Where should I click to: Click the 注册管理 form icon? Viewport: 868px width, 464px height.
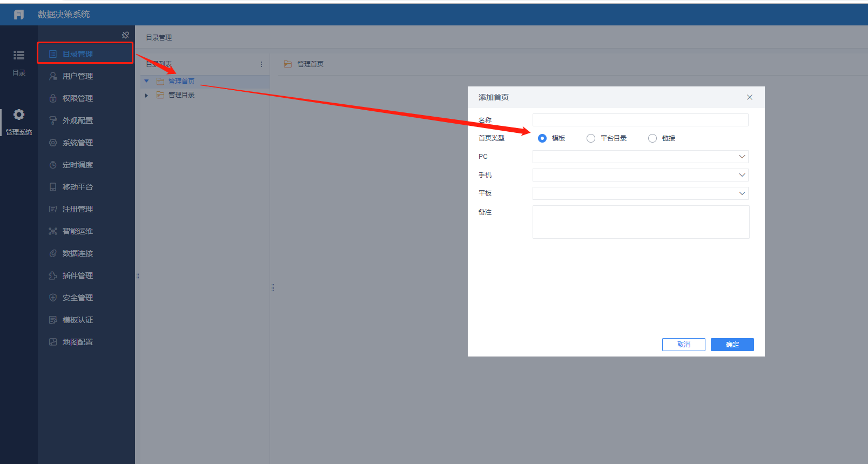tap(53, 209)
